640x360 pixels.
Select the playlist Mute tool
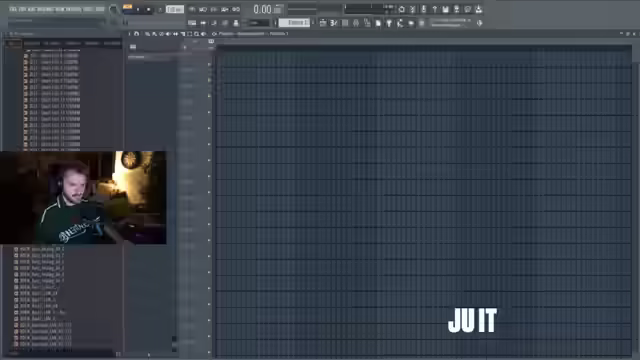[168, 34]
